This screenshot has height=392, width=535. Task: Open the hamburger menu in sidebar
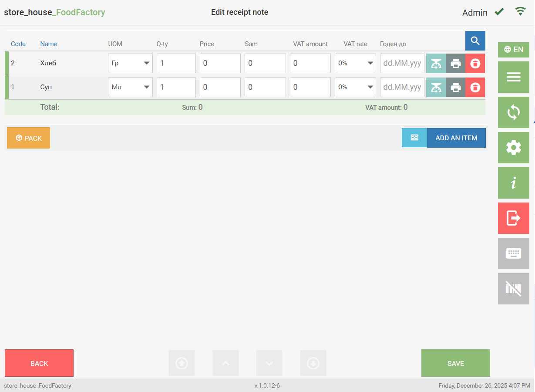(513, 77)
